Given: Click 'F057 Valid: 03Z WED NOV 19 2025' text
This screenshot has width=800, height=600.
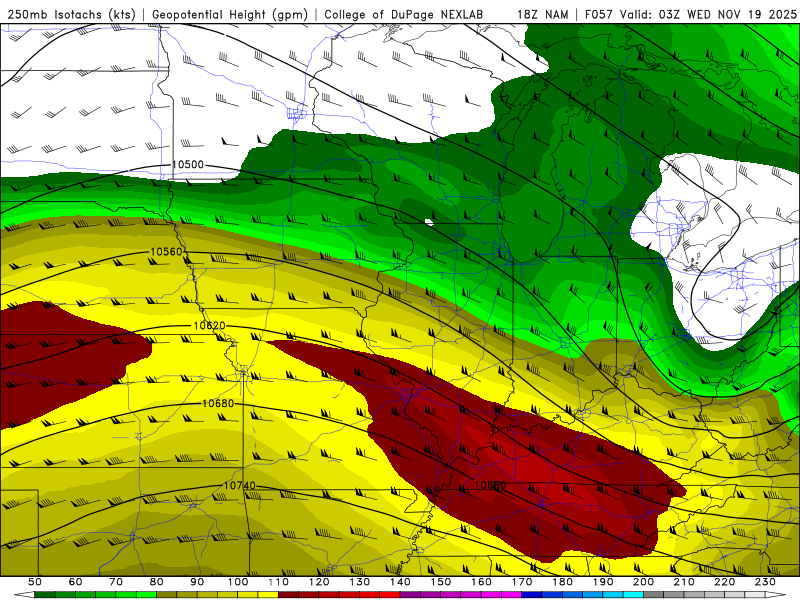Looking at the screenshot, I should [x=691, y=14].
